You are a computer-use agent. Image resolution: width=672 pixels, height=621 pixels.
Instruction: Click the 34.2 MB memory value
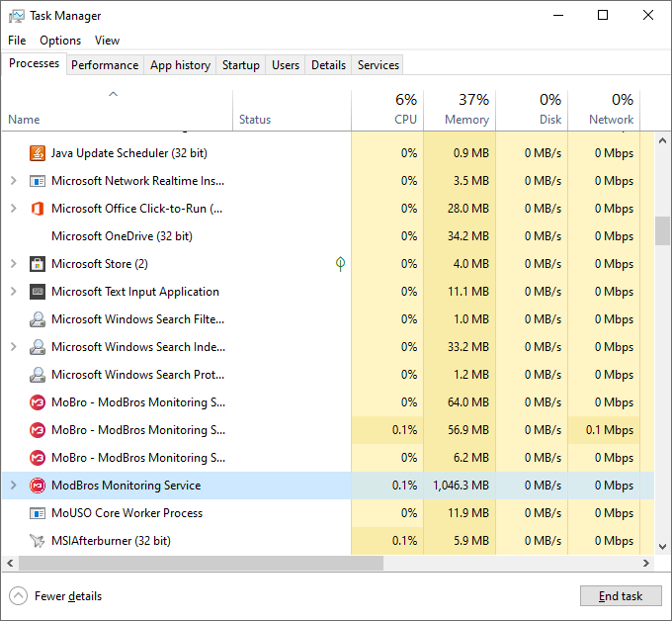tap(468, 236)
